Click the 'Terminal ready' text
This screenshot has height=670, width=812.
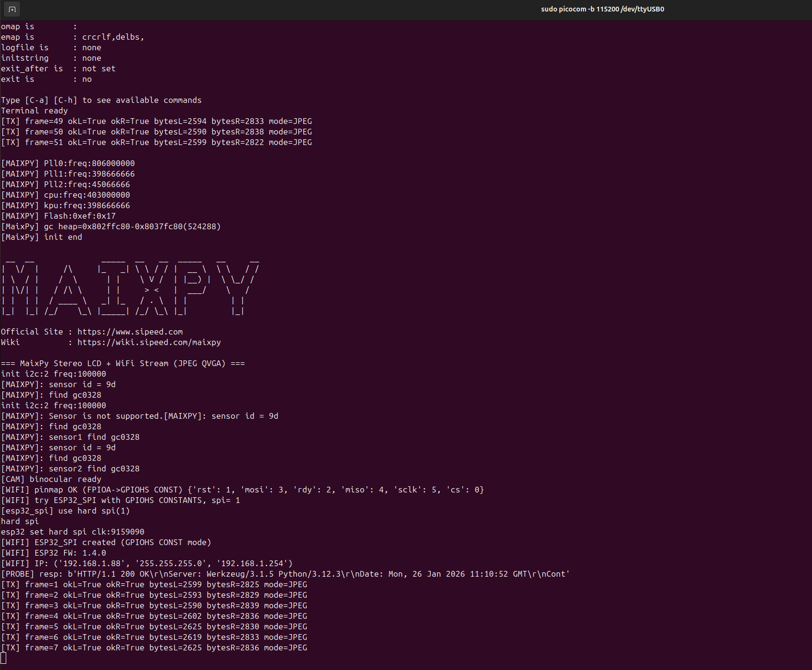point(34,111)
